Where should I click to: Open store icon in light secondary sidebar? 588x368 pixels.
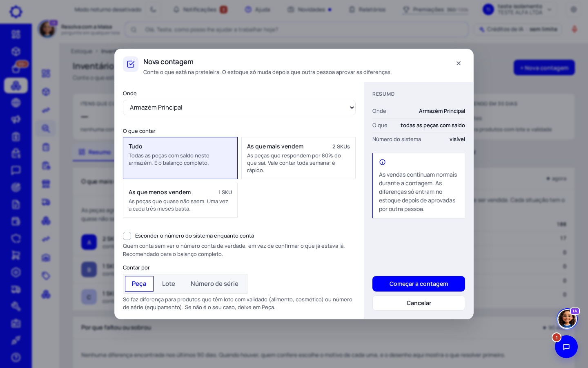[46, 184]
